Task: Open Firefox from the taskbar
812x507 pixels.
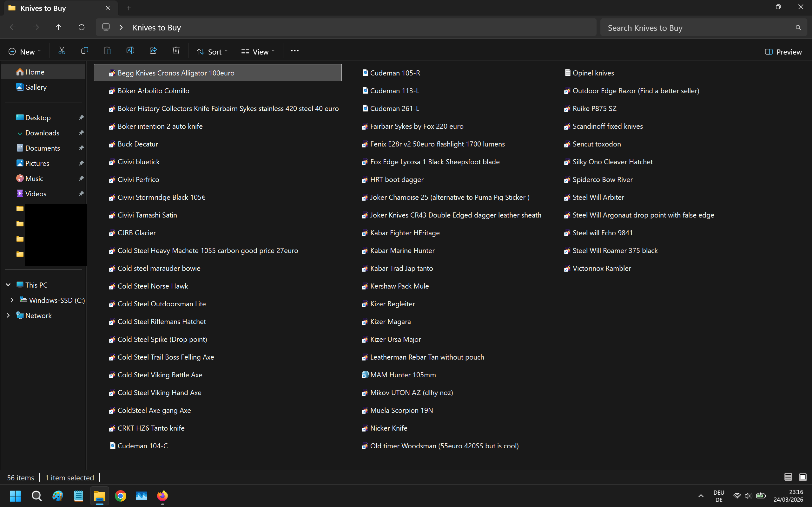Action: coord(162,496)
